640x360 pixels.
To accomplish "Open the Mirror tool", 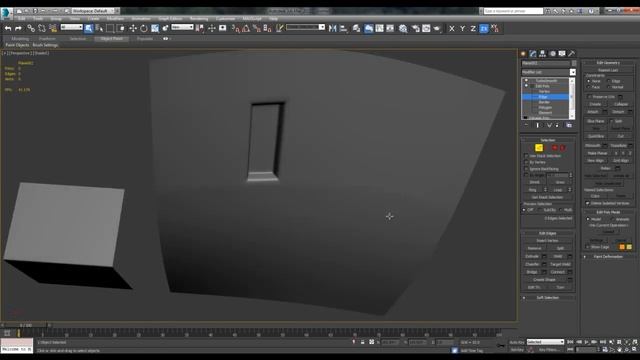I will (333, 28).
